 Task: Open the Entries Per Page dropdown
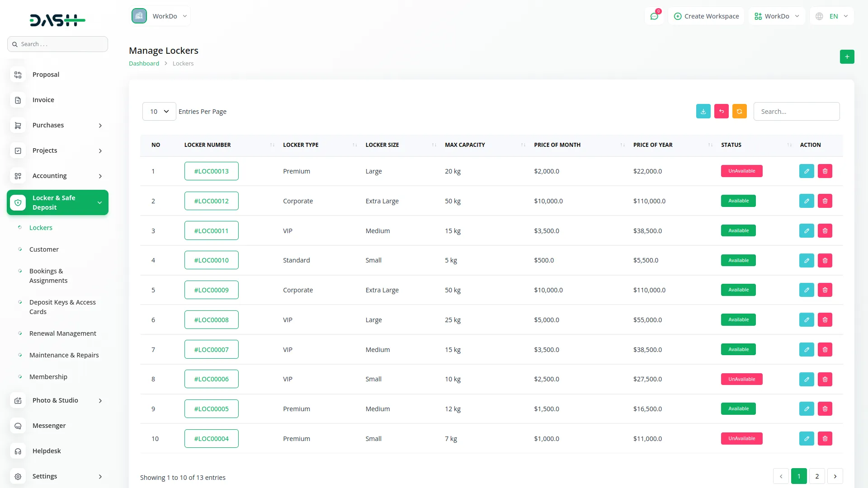(159, 111)
